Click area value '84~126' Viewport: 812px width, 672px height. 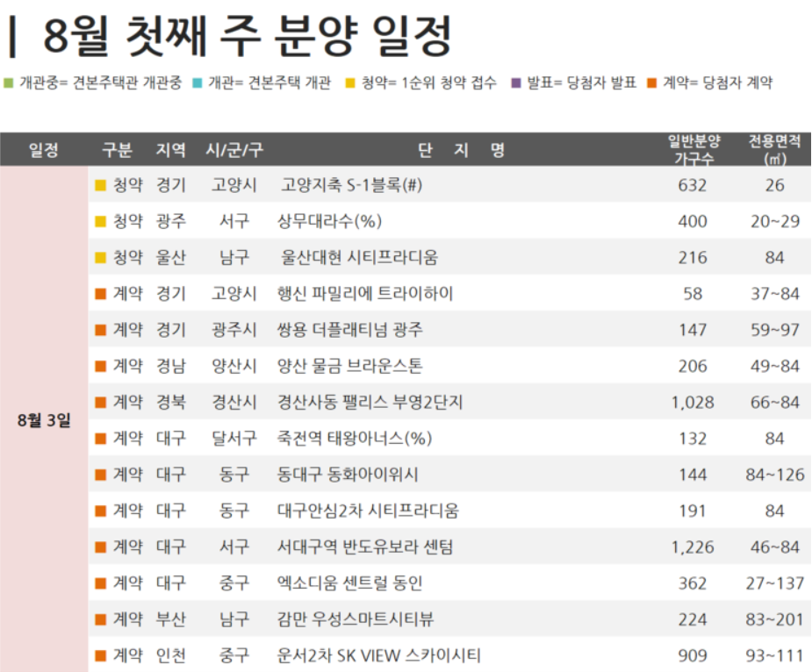tap(775, 475)
